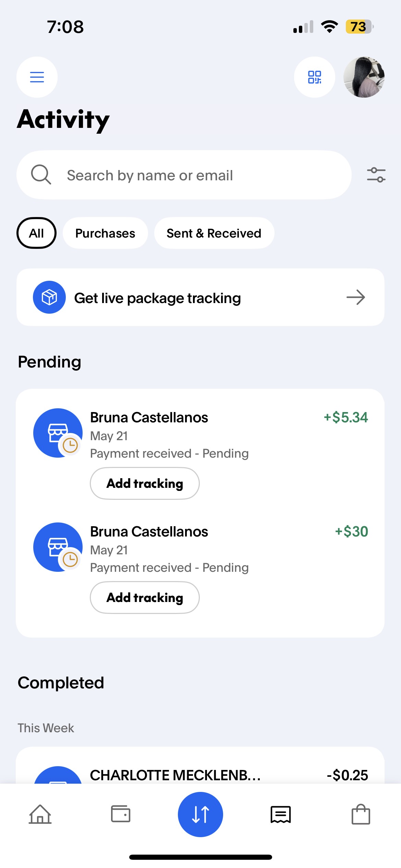Open Get live package tracking arrow
This screenshot has width=401, height=868.
coord(355,297)
